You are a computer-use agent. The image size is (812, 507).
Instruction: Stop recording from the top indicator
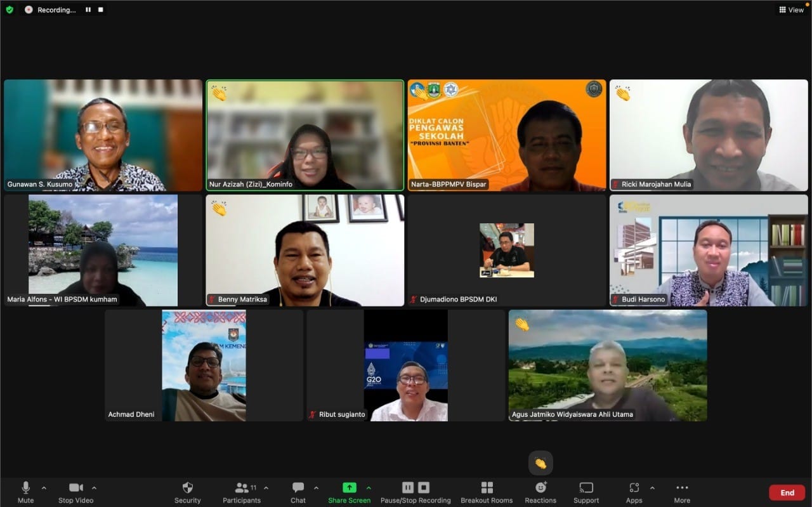pyautogui.click(x=100, y=10)
